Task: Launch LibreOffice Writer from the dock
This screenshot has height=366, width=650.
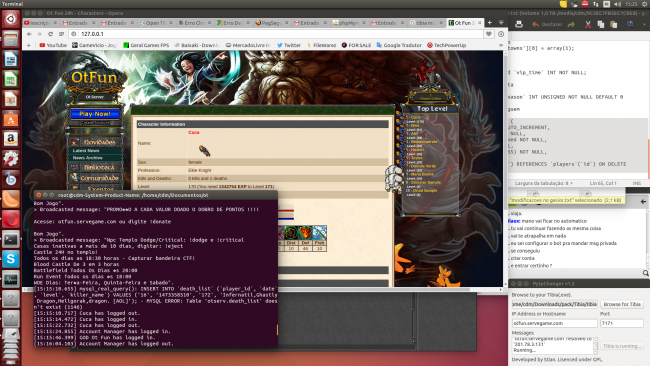Action: pyautogui.click(x=11, y=59)
